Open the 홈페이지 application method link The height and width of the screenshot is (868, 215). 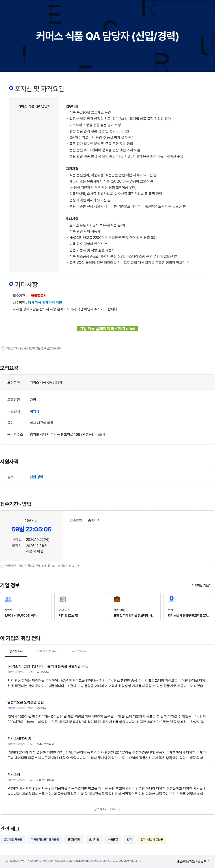[94, 520]
